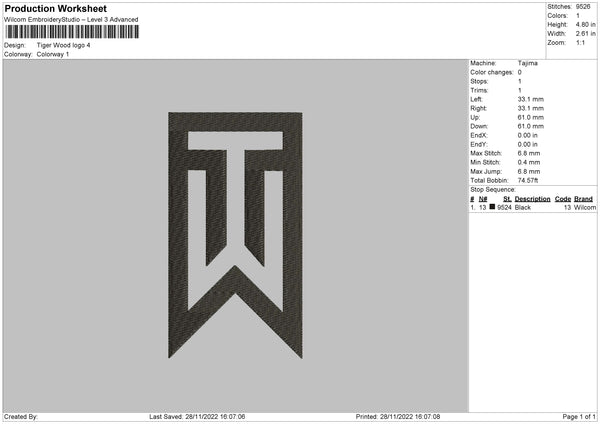Click the "Color changes:" label
This screenshot has width=600, height=424.
492,72
